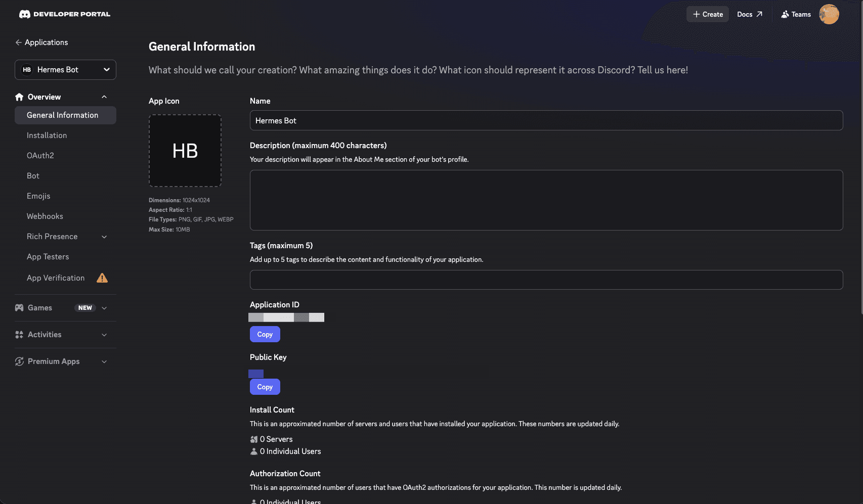Image resolution: width=863 pixels, height=504 pixels.
Task: Click the Docs external link arrow
Action: point(759,14)
